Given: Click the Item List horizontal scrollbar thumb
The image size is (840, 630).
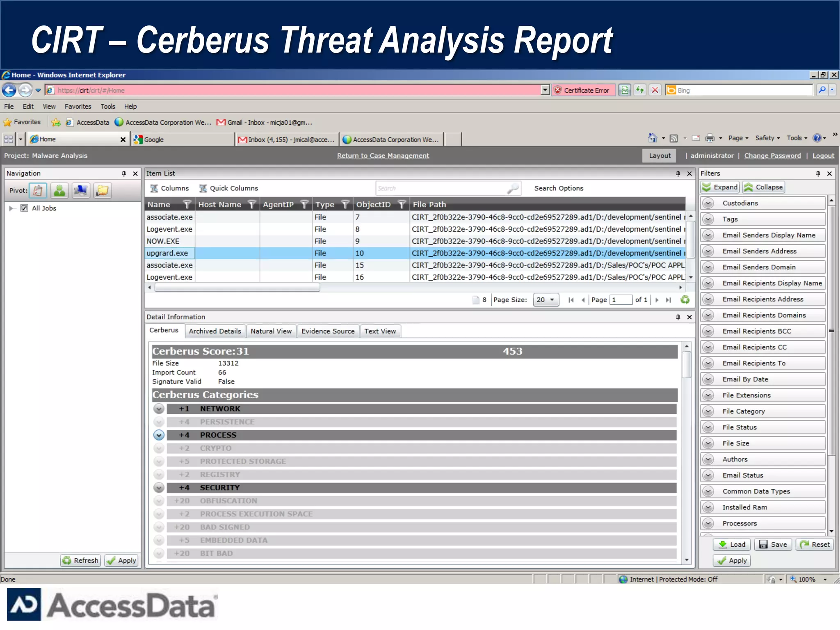Looking at the screenshot, I should [237, 288].
